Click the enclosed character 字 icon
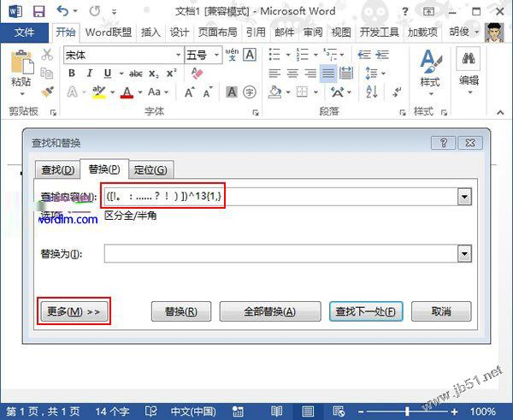This screenshot has height=420, width=513. 250,92
